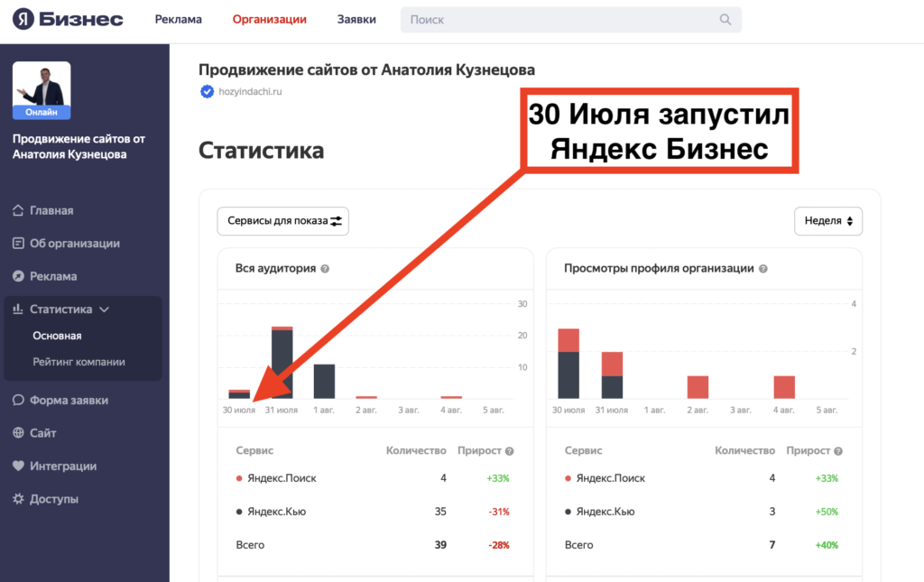Click help icon next to Вся аудитория
The image size is (924, 582).
(x=325, y=269)
